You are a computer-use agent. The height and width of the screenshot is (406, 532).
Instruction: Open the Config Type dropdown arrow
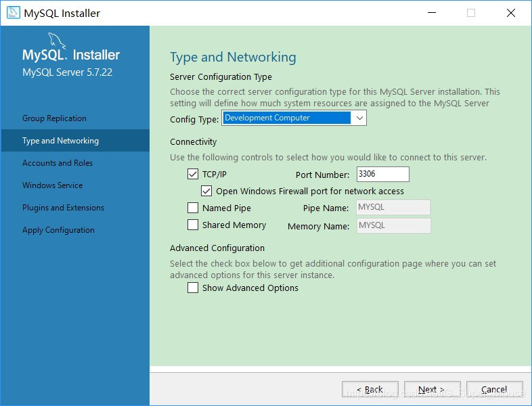point(359,118)
